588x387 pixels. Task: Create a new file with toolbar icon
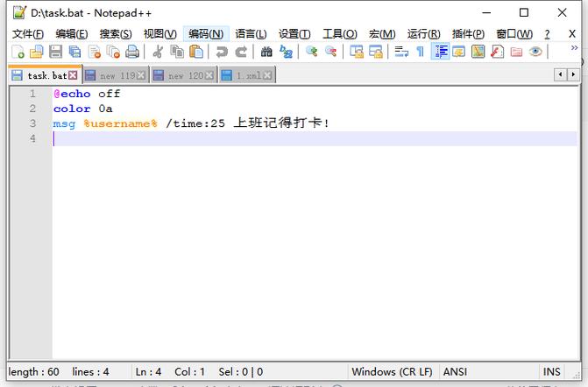click(x=18, y=52)
